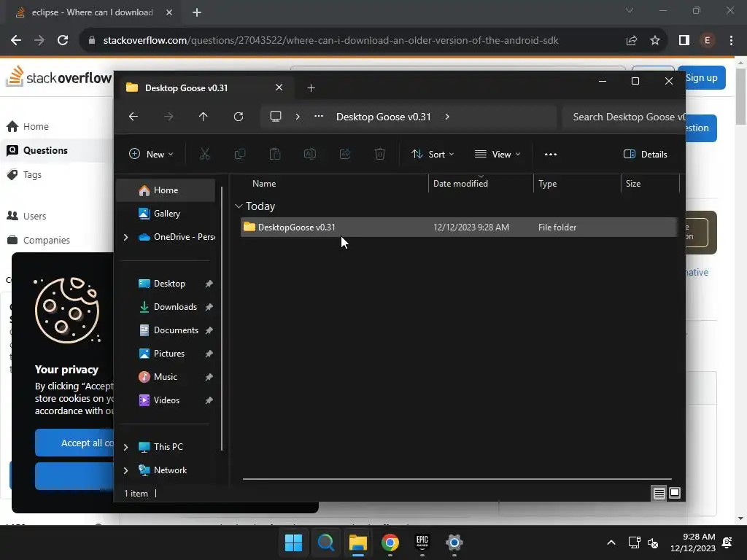Open Users in Stack Overflow sidebar
The width and height of the screenshot is (747, 560).
click(x=34, y=216)
